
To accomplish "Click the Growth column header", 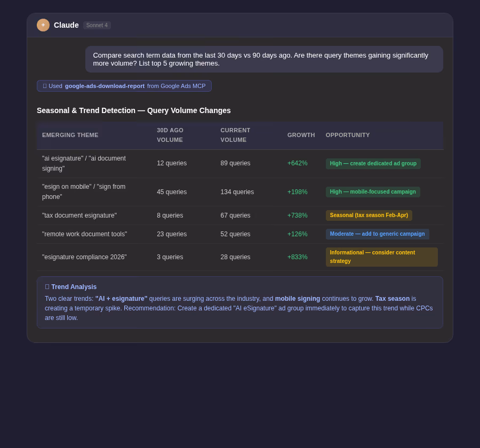I will 301,135.
